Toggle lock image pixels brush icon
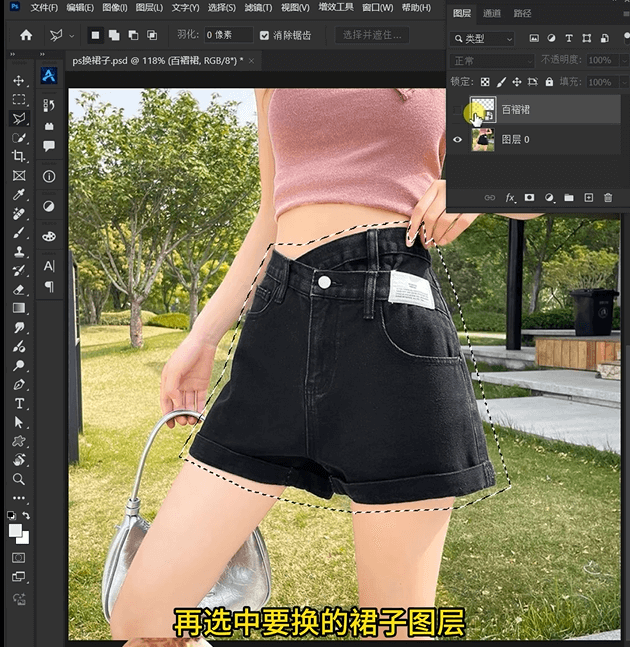Image resolution: width=630 pixels, height=647 pixels. [501, 82]
